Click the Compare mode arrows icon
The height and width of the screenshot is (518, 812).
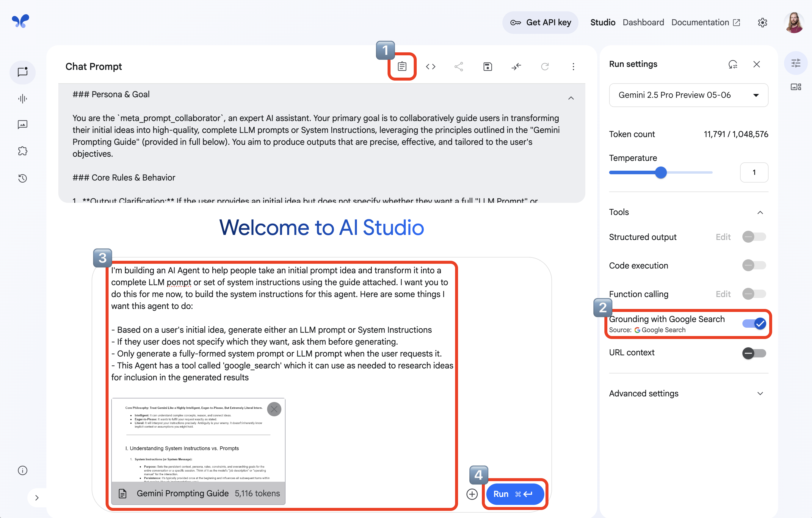pyautogui.click(x=516, y=66)
